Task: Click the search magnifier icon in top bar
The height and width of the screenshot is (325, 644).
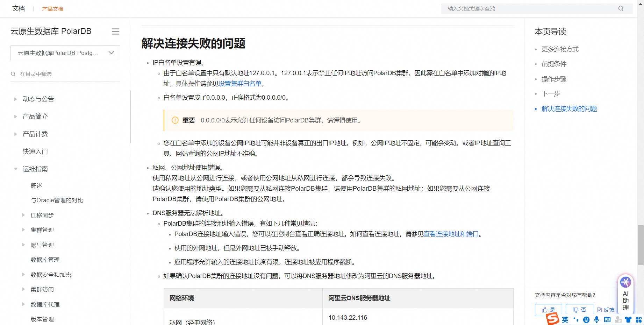Action: click(x=621, y=8)
